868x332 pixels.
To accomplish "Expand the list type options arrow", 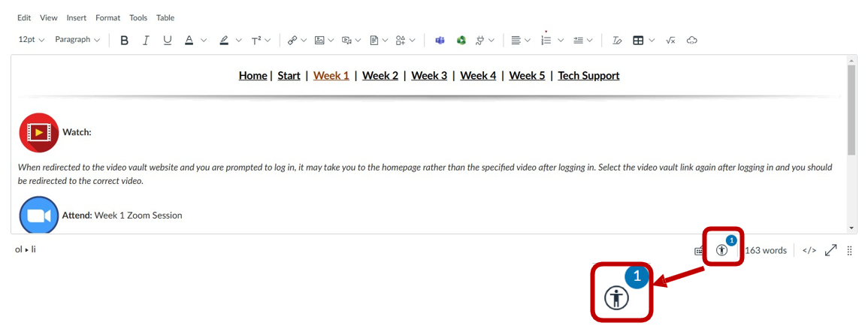I will tap(560, 41).
